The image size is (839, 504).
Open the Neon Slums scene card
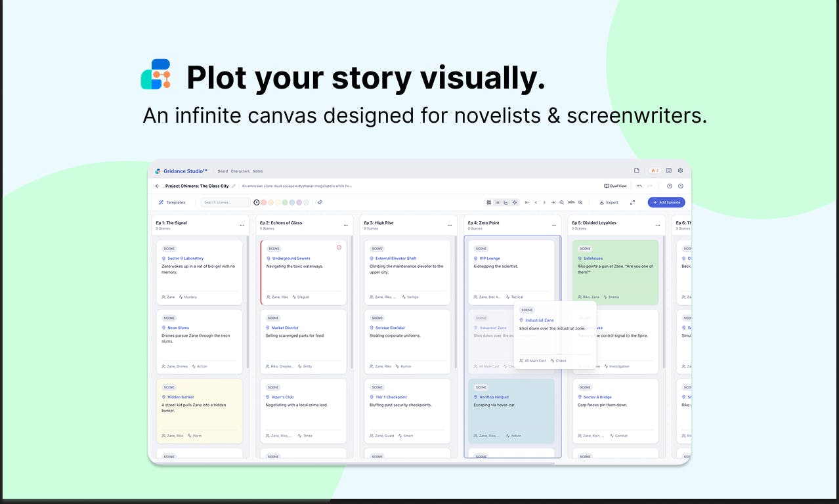(x=200, y=341)
